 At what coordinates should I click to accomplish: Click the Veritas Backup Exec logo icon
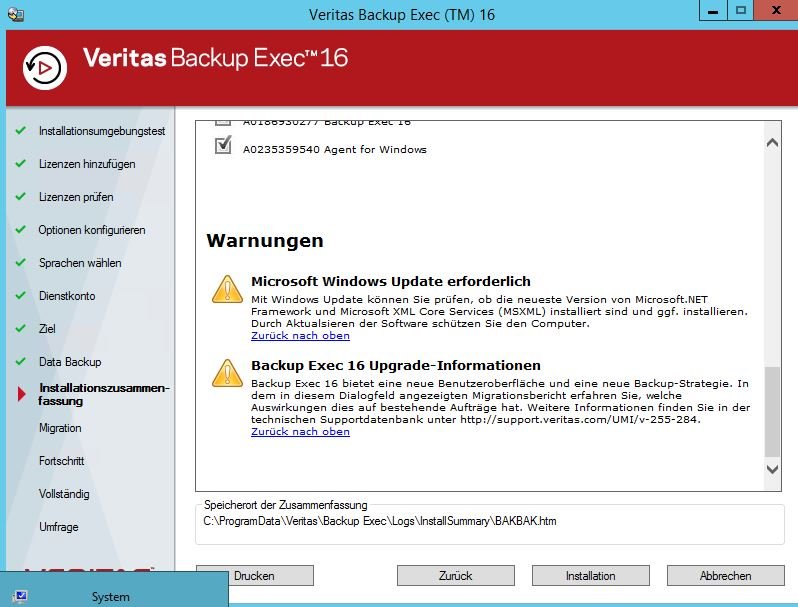(45, 68)
